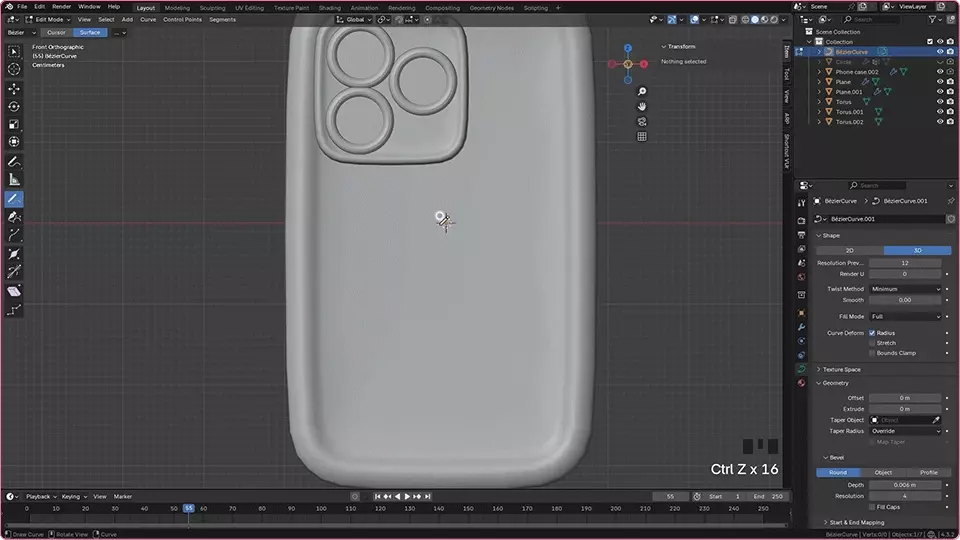The height and width of the screenshot is (540, 960).
Task: Select the Annotate tool
Action: click(x=13, y=162)
